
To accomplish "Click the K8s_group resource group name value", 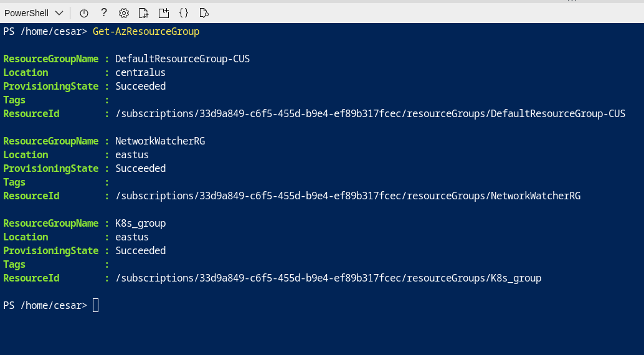I will pos(141,223).
